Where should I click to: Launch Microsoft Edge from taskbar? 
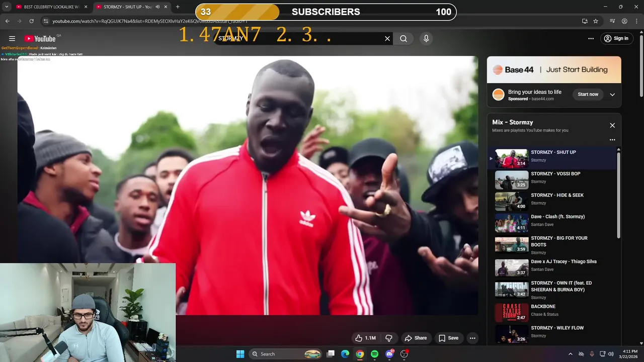pyautogui.click(x=345, y=354)
